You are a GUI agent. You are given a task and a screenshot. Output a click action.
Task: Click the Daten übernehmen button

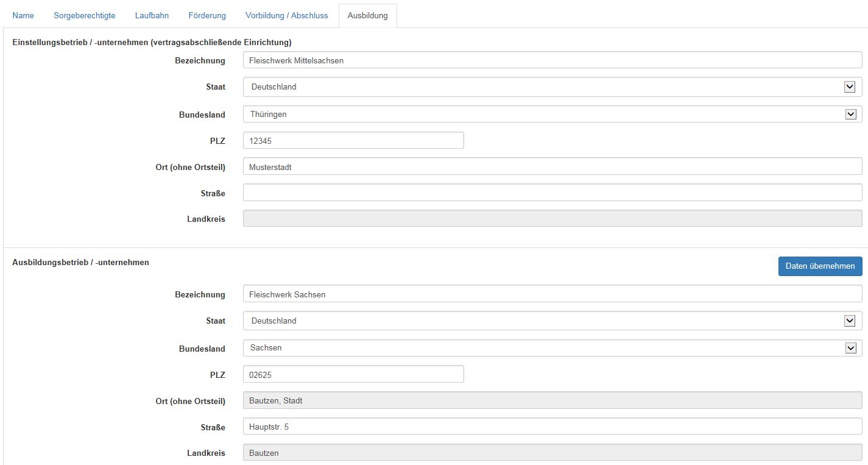(x=820, y=266)
